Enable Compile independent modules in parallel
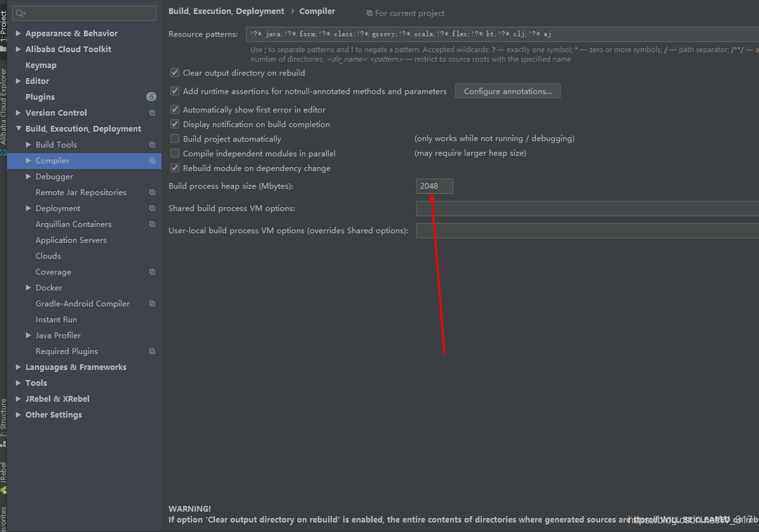Viewport: 759px width, 532px height. tap(175, 153)
